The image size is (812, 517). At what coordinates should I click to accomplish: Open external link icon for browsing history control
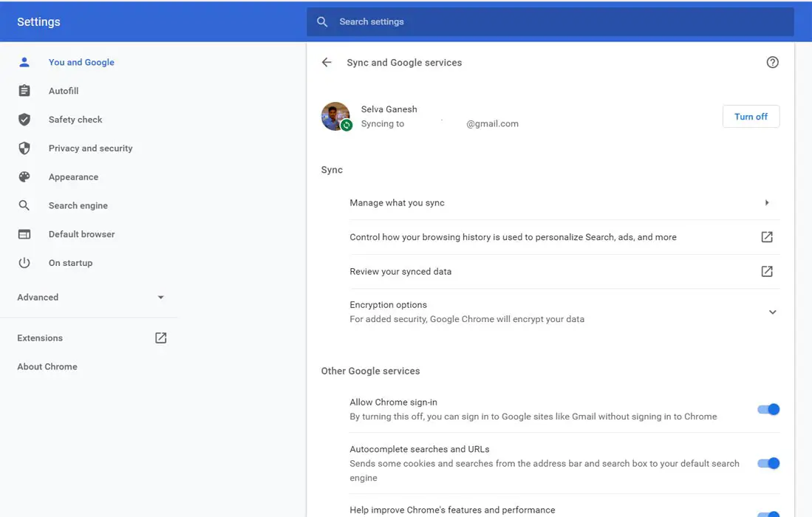pos(767,237)
